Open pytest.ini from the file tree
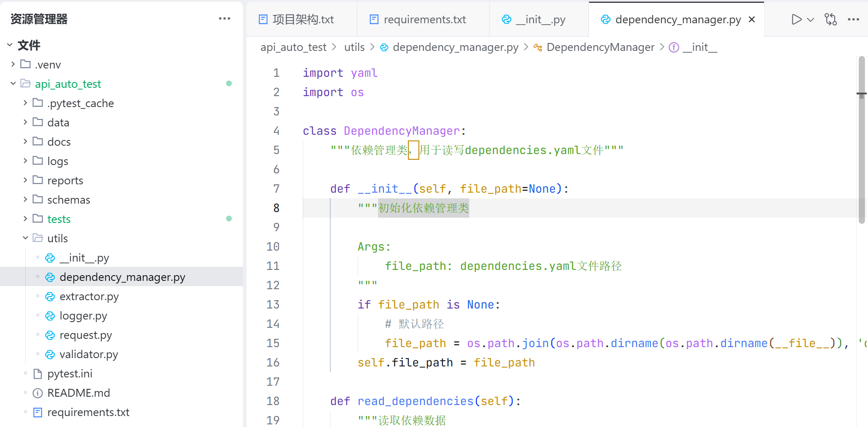This screenshot has height=427, width=868. click(121, 374)
